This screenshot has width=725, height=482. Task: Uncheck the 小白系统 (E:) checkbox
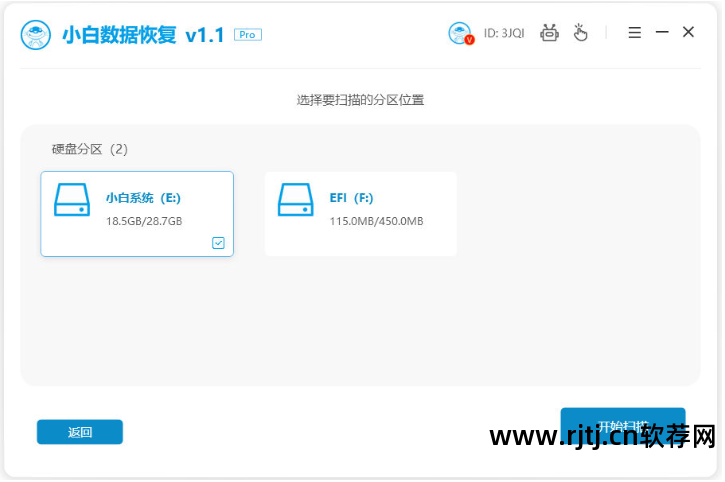(x=218, y=243)
